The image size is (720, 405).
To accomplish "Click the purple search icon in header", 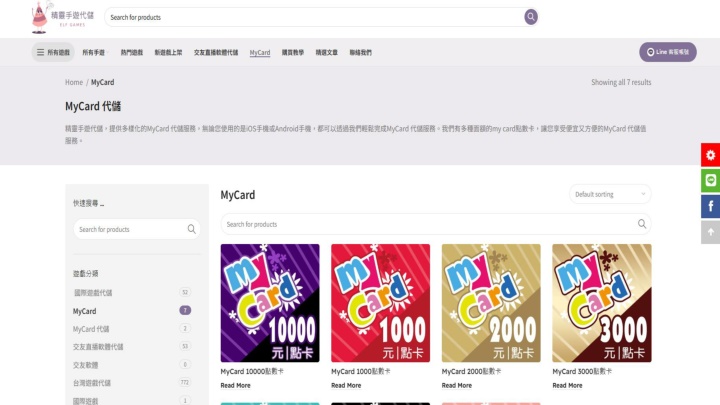I will tap(531, 17).
